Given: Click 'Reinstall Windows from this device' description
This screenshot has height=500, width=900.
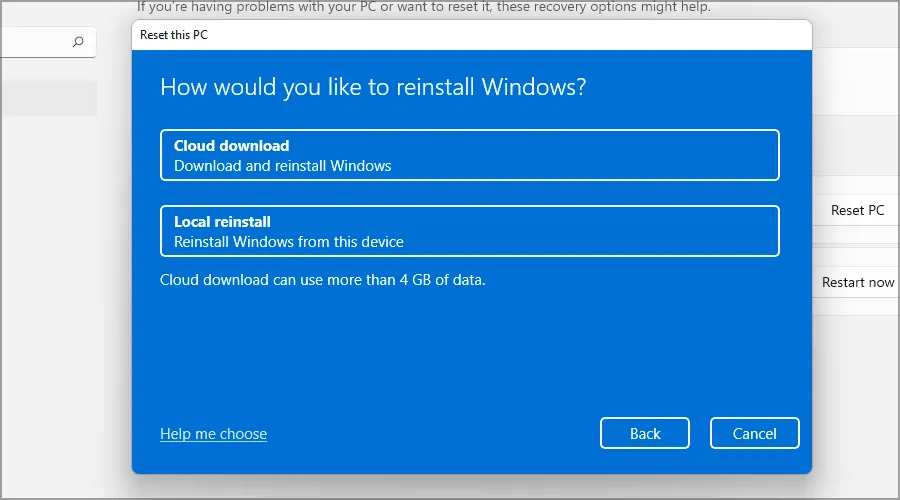Looking at the screenshot, I should pos(288,242).
